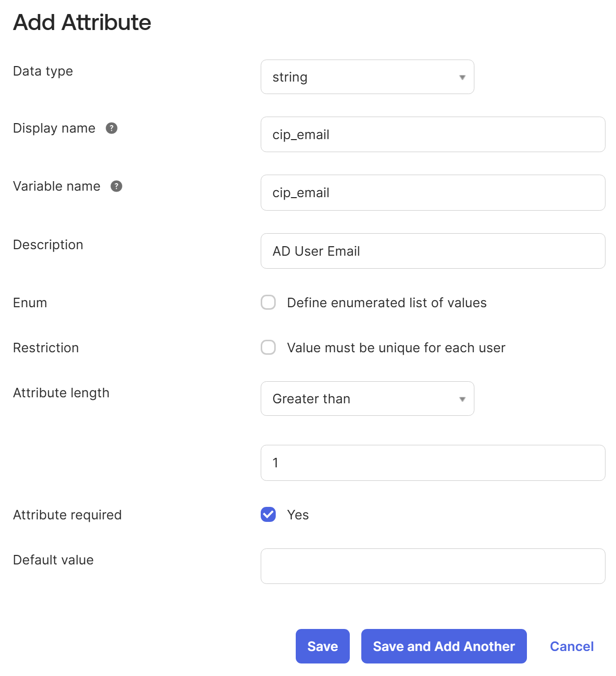Open the Greater than comparison dropdown

pyautogui.click(x=367, y=399)
